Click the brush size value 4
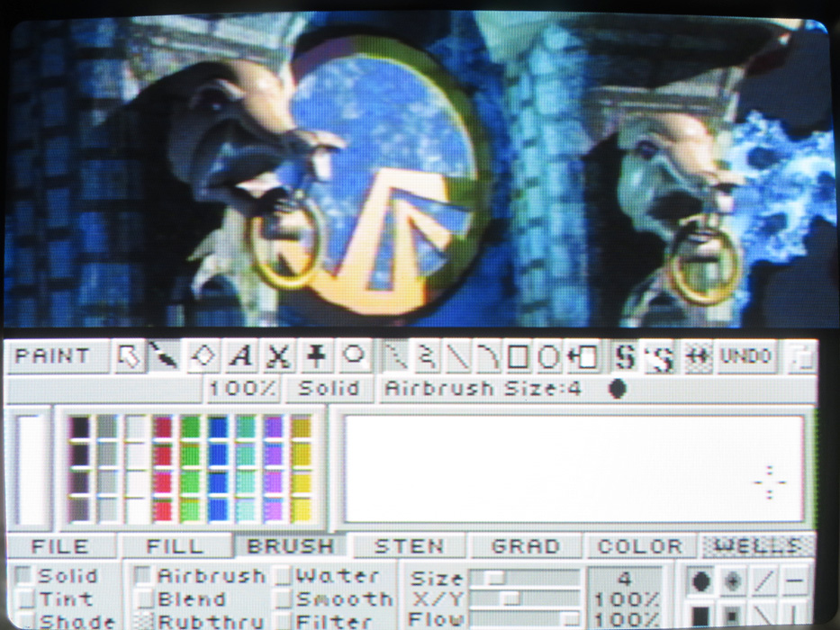 [625, 579]
